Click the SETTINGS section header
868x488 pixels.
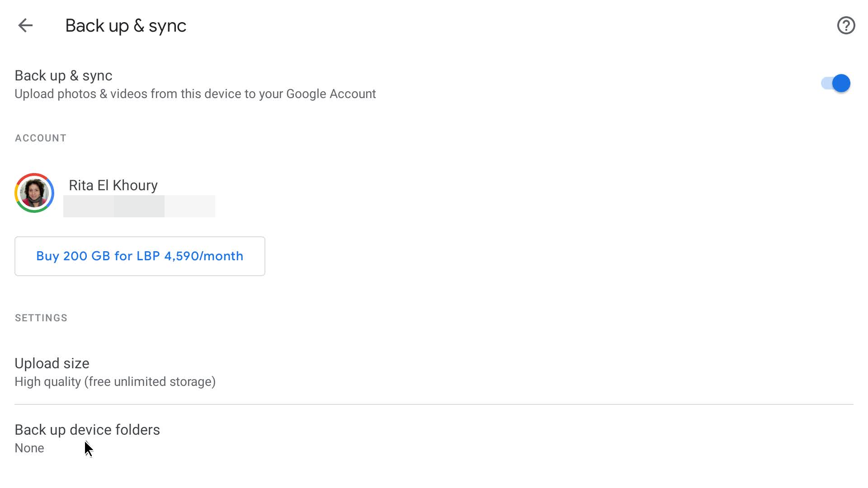click(x=41, y=318)
